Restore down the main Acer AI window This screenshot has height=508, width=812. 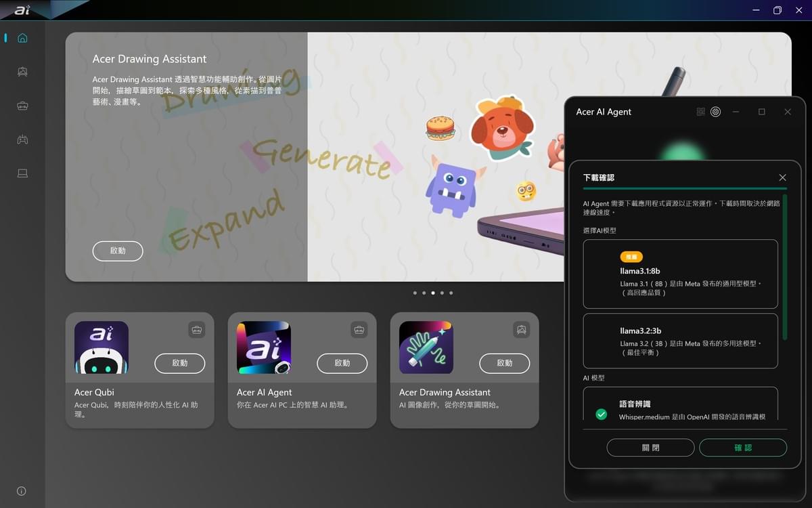(x=777, y=10)
